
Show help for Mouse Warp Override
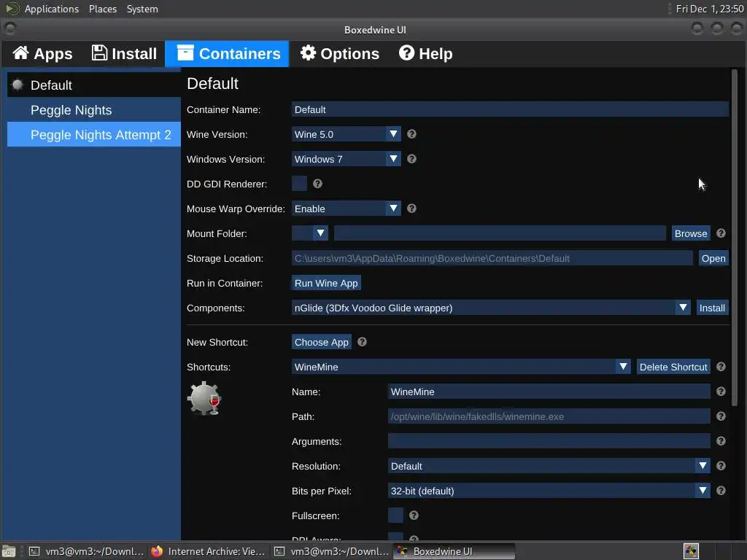411,209
